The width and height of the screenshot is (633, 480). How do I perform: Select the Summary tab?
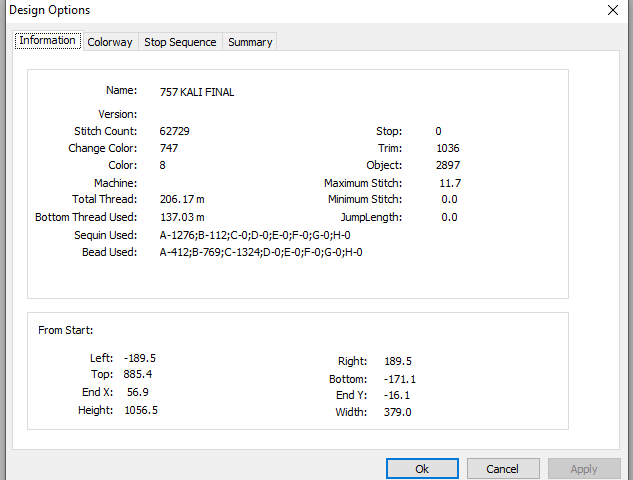pyautogui.click(x=250, y=42)
